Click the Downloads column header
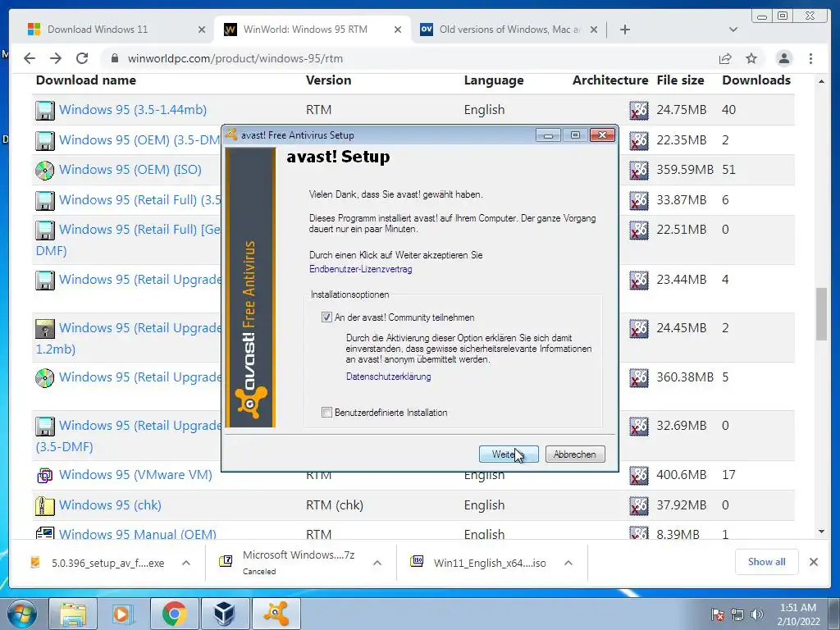840x630 pixels. coord(756,80)
